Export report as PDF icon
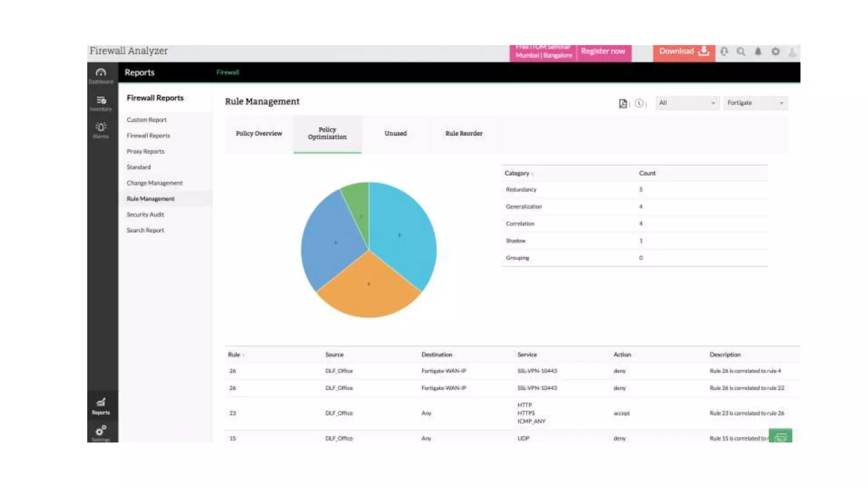This screenshot has height=488, width=868. coord(623,103)
